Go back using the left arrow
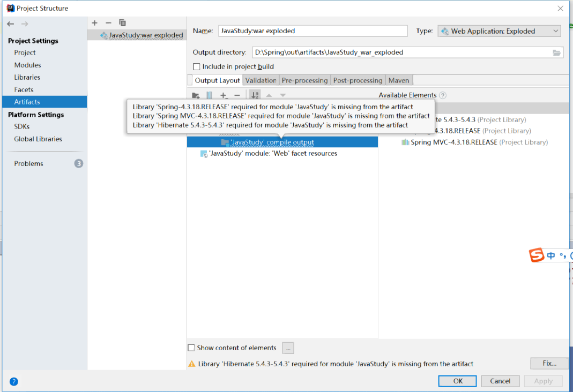The width and height of the screenshot is (573, 392). (x=11, y=24)
